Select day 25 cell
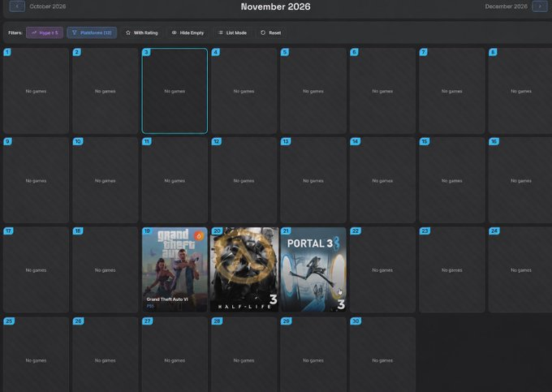 tap(36, 355)
